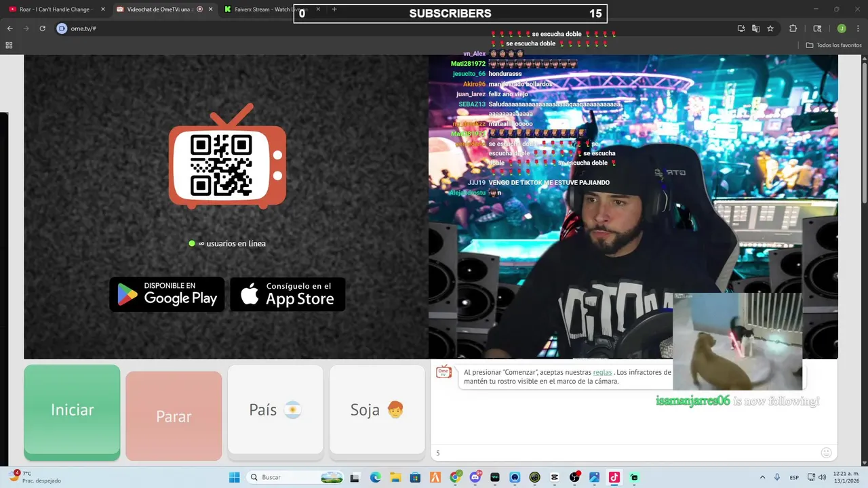The image size is (868, 488).
Task: Open País country selector
Action: pyautogui.click(x=275, y=409)
